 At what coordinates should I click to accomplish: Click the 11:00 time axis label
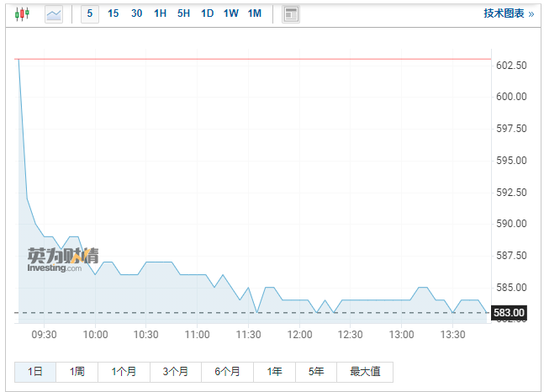click(x=197, y=335)
